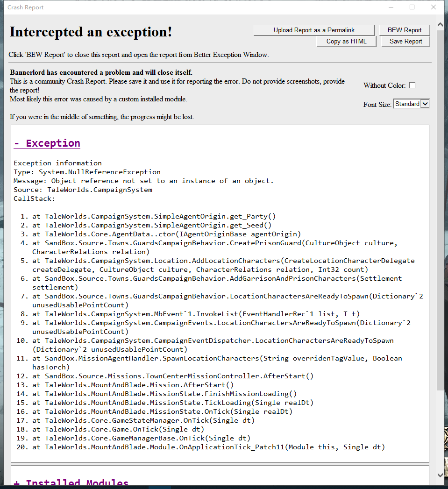Image resolution: width=448 pixels, height=489 pixels.
Task: Close the Crash Report window
Action: point(434,7)
